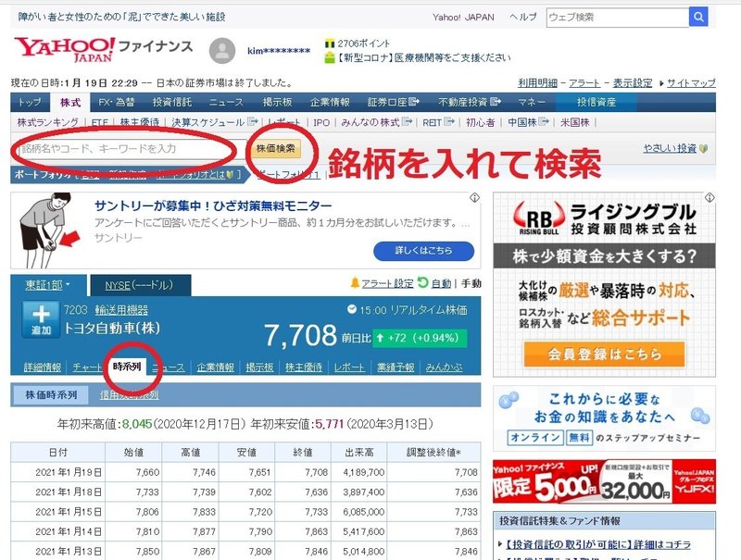Open the マネー navigation tab

pyautogui.click(x=532, y=102)
